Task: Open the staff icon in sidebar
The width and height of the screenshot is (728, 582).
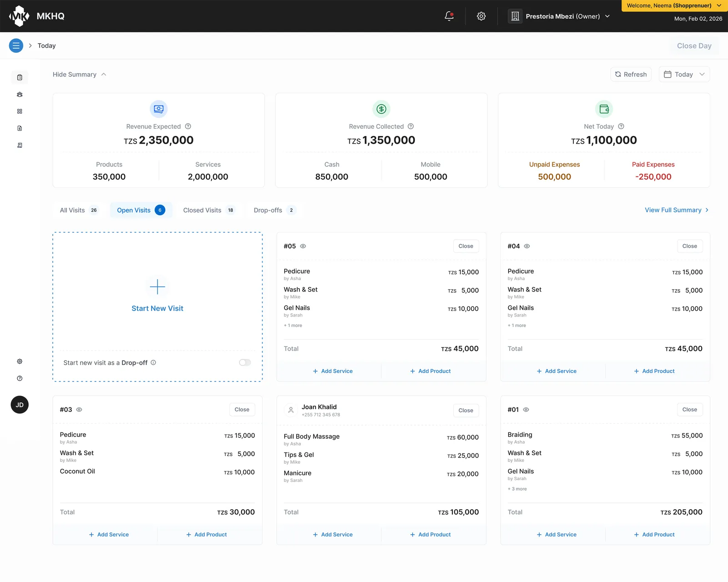Action: pyautogui.click(x=20, y=95)
